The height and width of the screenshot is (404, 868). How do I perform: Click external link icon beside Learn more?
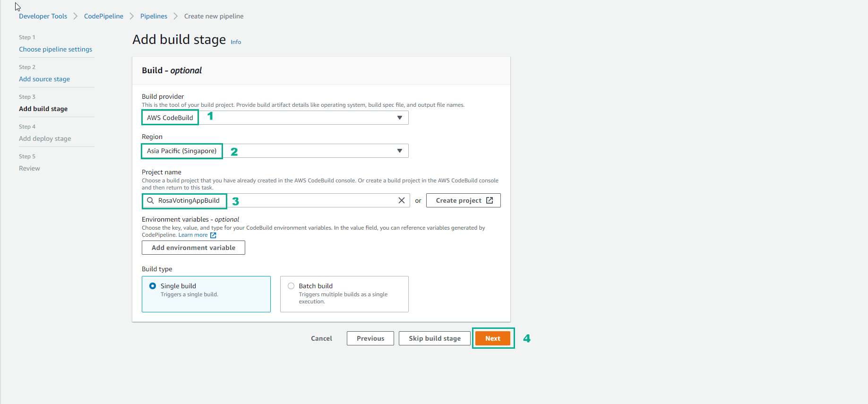[213, 235]
